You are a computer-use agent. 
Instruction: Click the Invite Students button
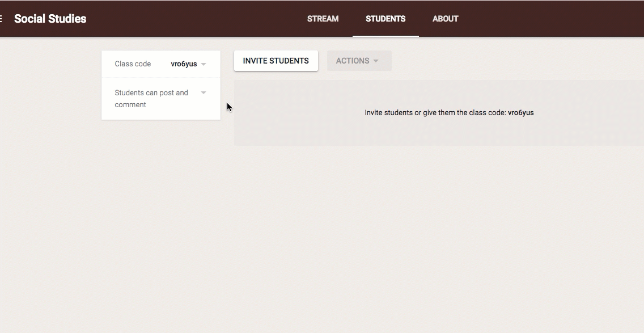[x=276, y=61]
